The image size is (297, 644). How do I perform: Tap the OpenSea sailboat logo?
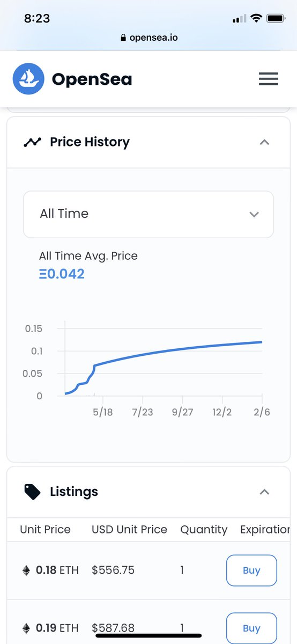point(28,79)
